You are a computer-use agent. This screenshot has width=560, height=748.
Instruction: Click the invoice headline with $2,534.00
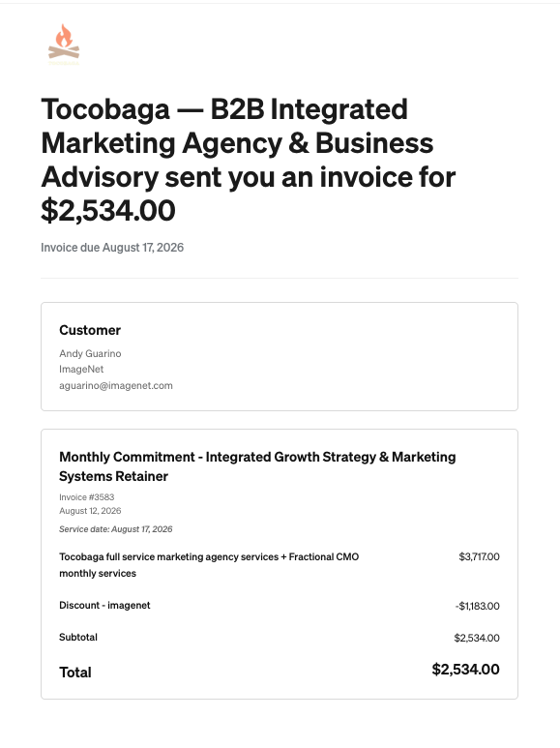click(248, 160)
